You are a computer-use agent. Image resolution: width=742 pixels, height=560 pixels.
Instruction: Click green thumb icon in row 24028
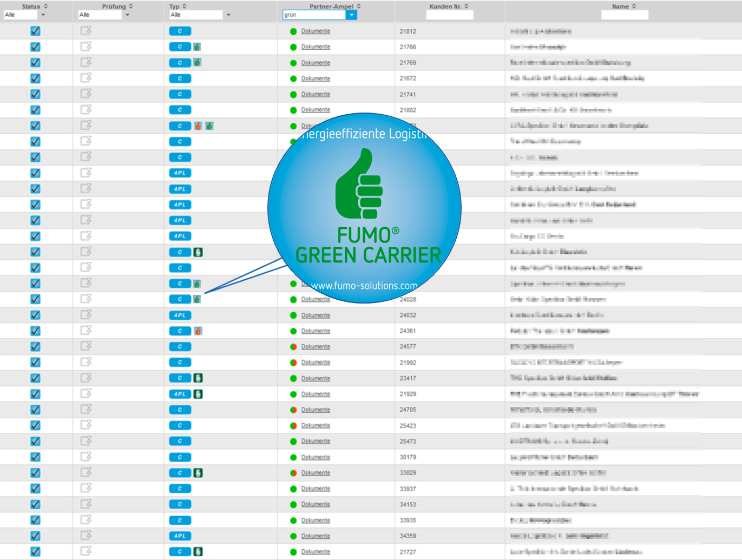[x=198, y=299]
